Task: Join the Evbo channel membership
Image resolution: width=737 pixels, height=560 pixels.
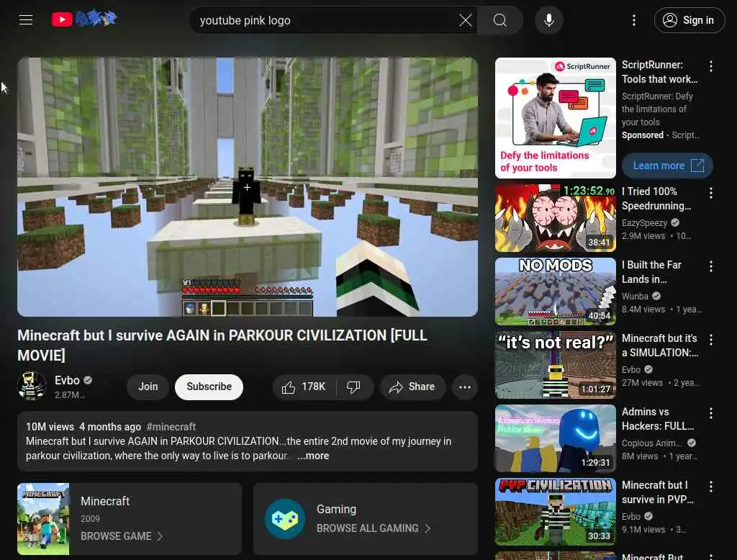Action: coord(148,387)
